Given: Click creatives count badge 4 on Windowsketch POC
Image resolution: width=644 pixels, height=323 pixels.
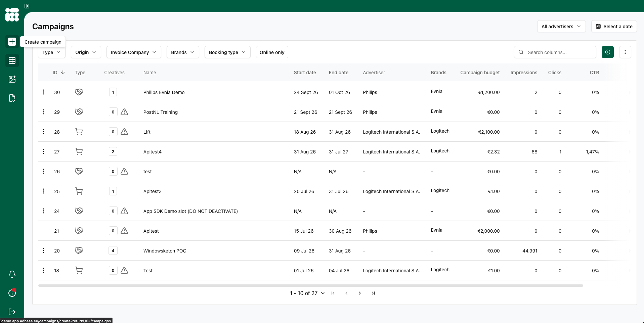Looking at the screenshot, I should 113,250.
